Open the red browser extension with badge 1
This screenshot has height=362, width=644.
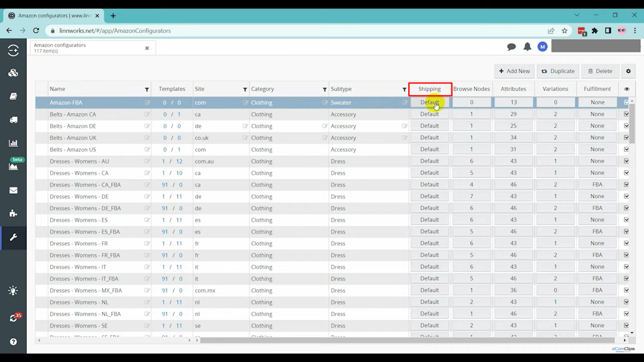[x=582, y=31]
